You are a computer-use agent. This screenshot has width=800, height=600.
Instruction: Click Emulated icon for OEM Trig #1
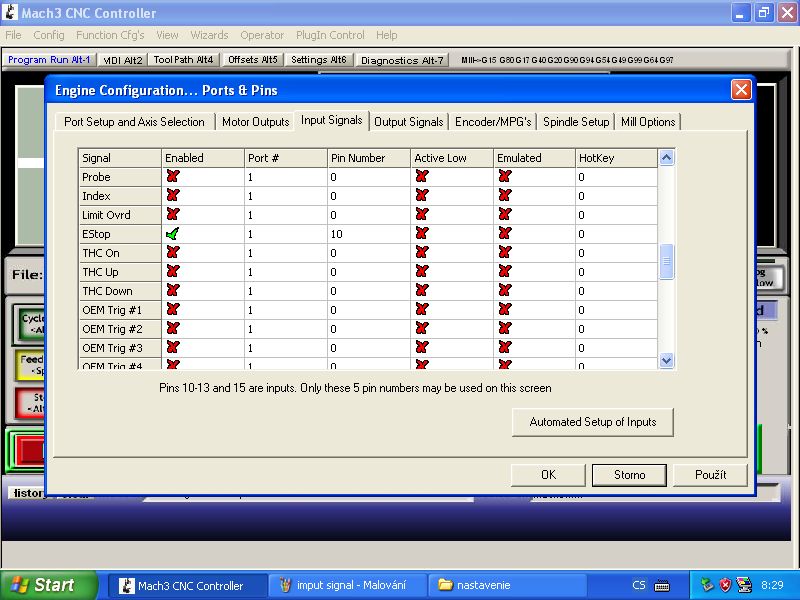click(x=504, y=310)
